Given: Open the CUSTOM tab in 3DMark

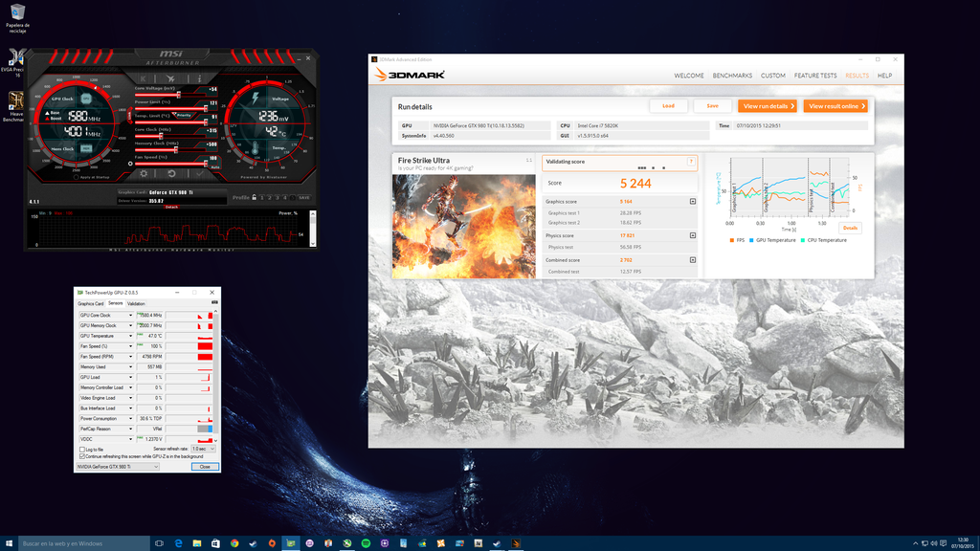Looking at the screenshot, I should coord(773,76).
